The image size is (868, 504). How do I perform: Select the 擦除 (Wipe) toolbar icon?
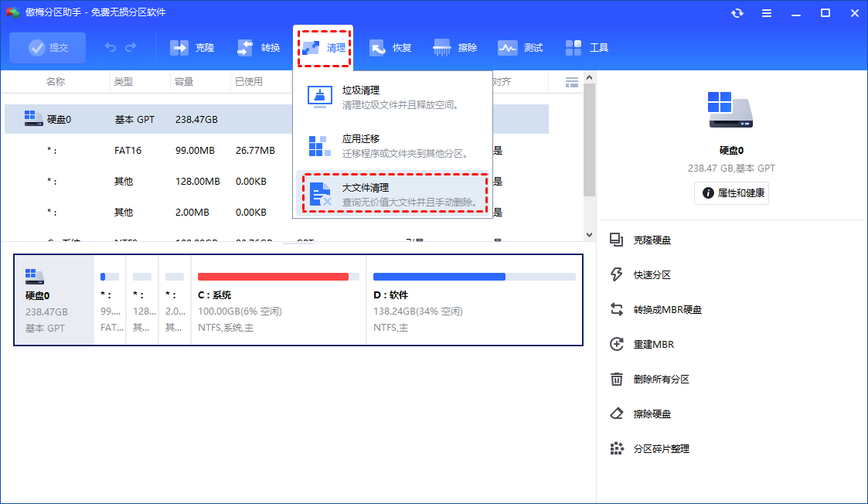coord(455,47)
